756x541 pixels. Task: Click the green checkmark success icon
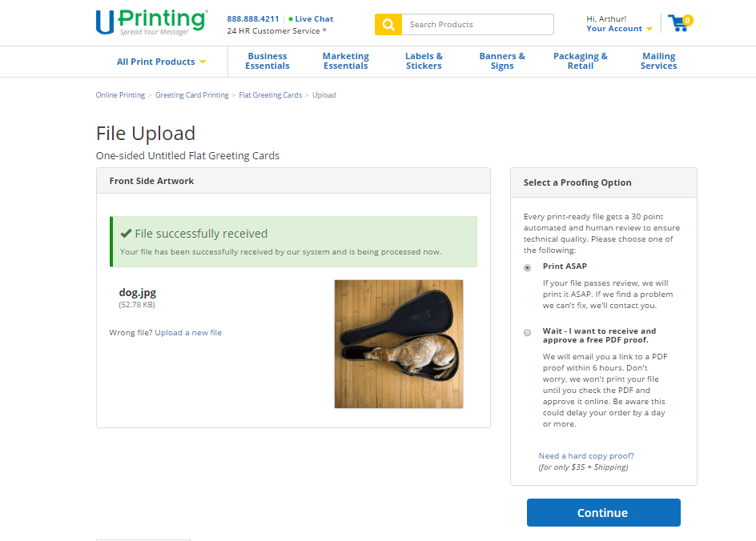[x=126, y=234]
